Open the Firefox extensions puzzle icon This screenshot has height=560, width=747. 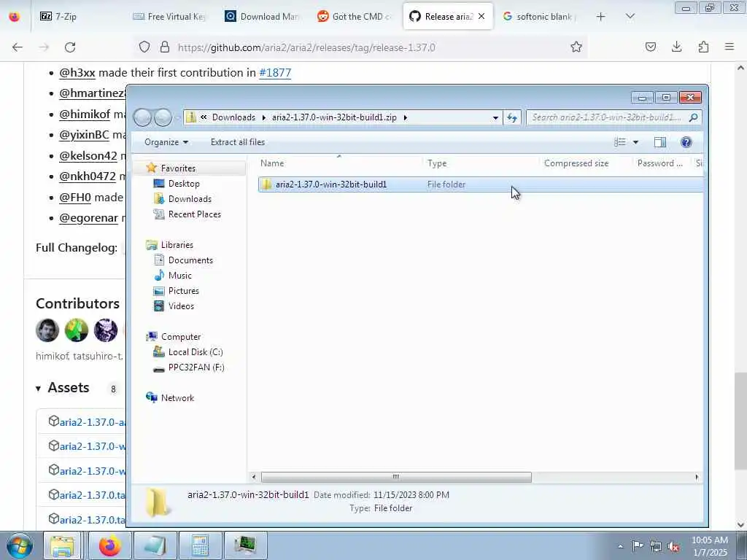tap(703, 47)
